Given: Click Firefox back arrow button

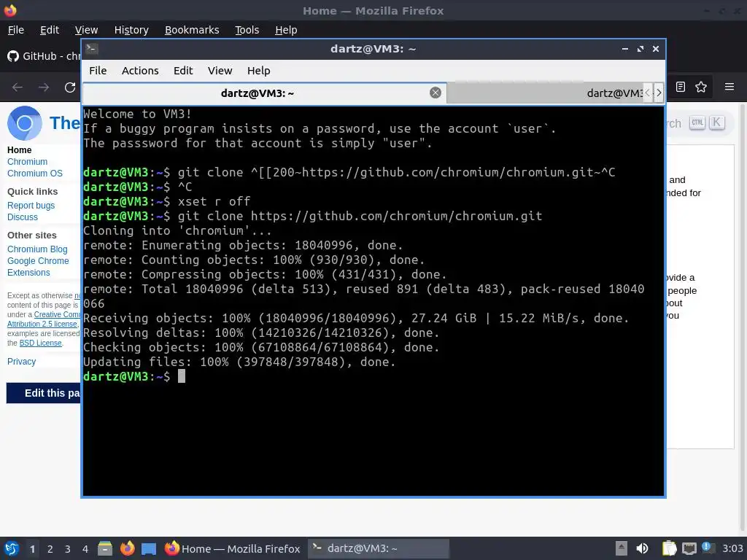Looking at the screenshot, I should pos(18,87).
